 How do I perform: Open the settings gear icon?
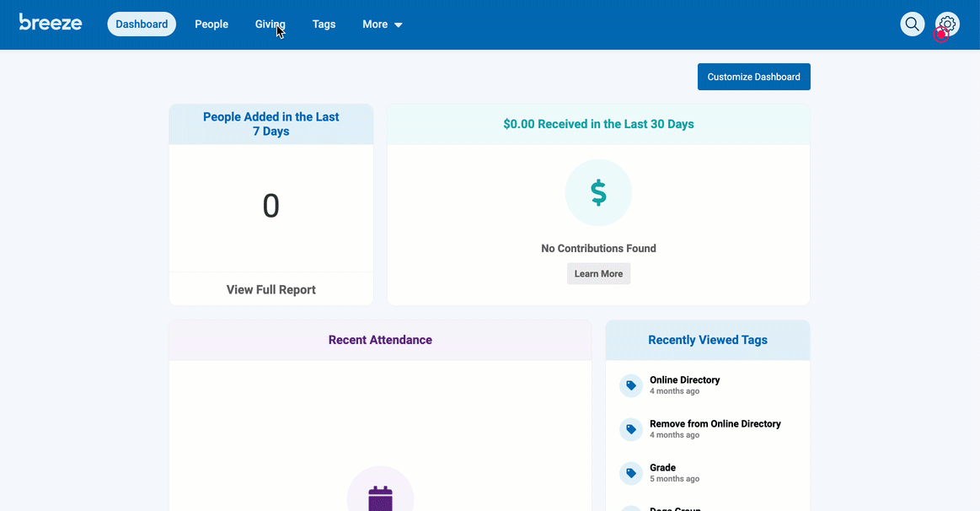click(x=947, y=24)
